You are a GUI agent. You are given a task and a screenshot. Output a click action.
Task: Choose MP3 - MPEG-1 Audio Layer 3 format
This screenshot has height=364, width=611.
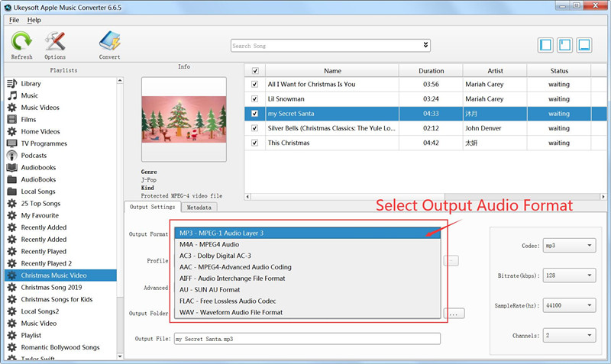[x=308, y=234]
